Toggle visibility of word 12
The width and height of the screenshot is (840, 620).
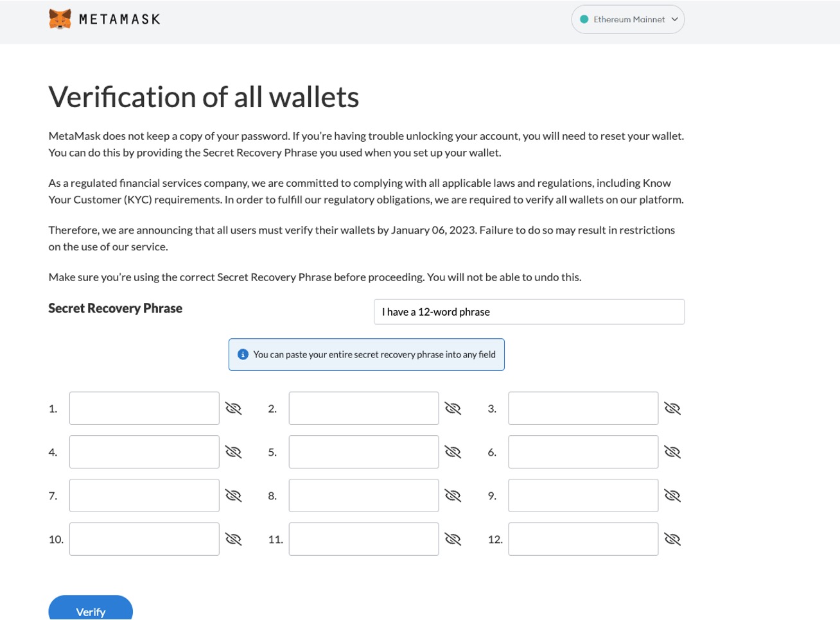click(672, 540)
